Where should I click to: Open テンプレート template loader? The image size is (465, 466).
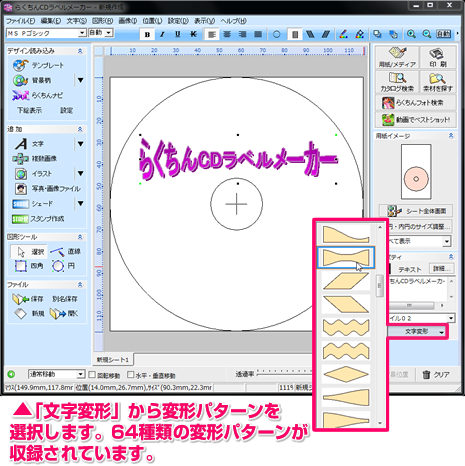click(39, 65)
